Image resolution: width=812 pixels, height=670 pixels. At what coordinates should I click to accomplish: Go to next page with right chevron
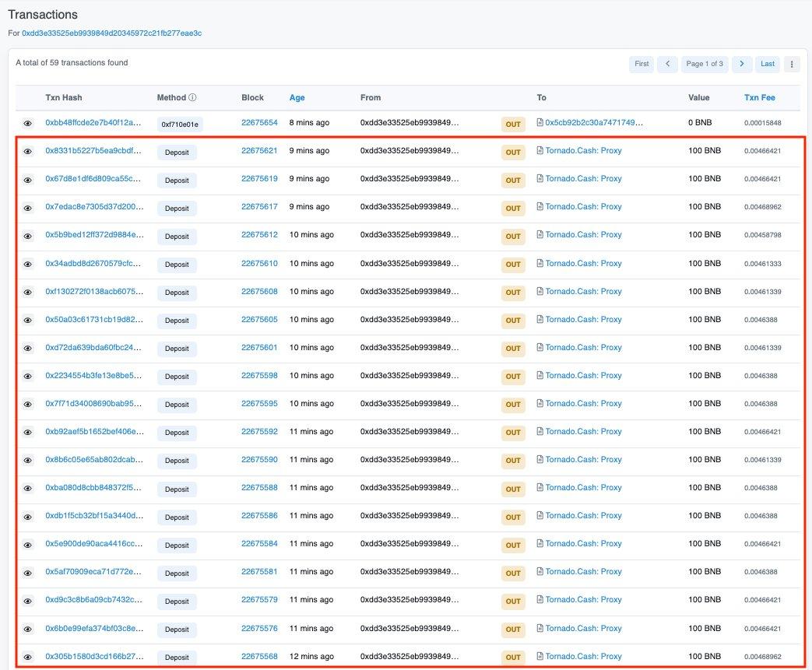pos(742,64)
